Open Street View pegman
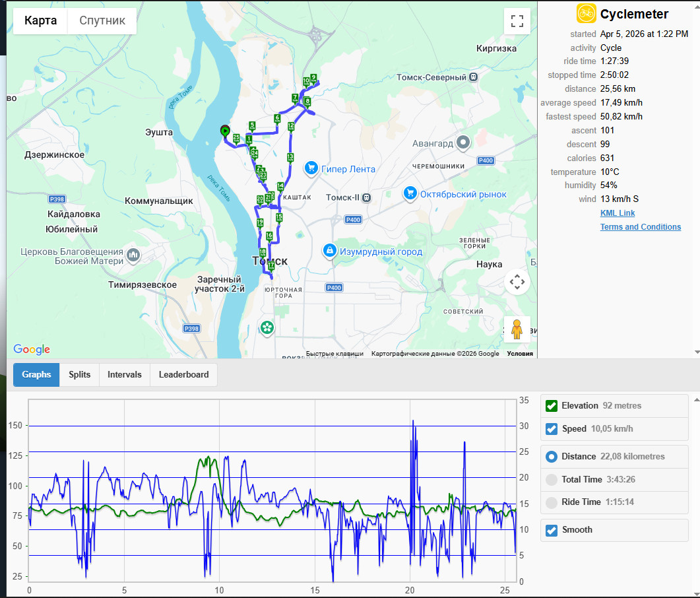Screen dimensions: 700x598 (x=517, y=329)
